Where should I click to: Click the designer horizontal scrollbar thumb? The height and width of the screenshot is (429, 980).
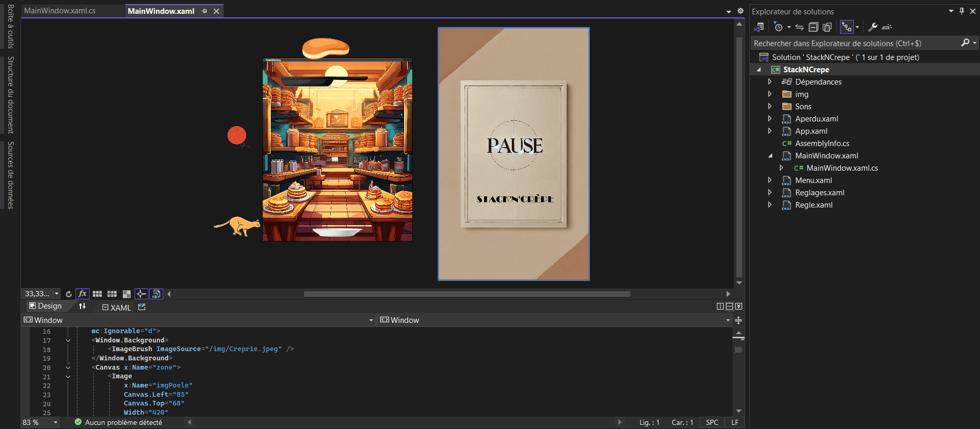point(467,294)
